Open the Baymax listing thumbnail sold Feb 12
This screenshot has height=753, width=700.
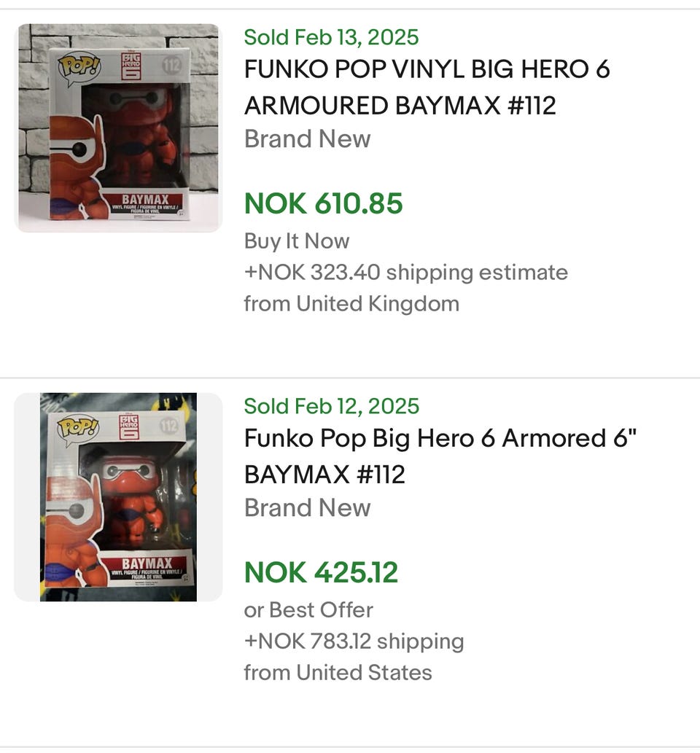click(x=118, y=496)
